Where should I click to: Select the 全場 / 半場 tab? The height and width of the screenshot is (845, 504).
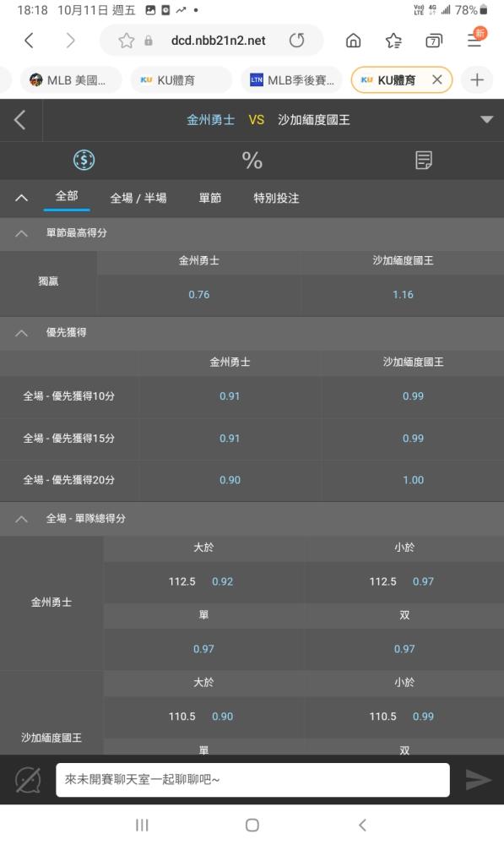coord(138,198)
